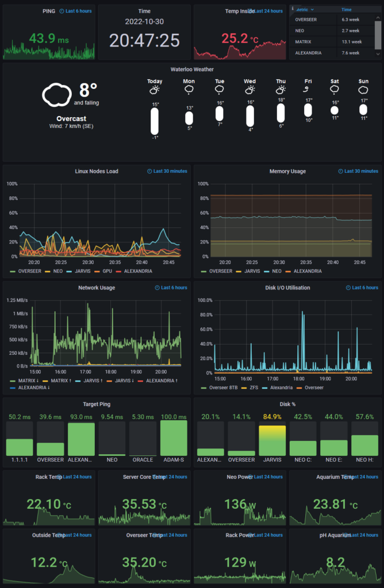Screen dimensions: 384x588
Task: Click the Time column header in the table
Action: (347, 10)
